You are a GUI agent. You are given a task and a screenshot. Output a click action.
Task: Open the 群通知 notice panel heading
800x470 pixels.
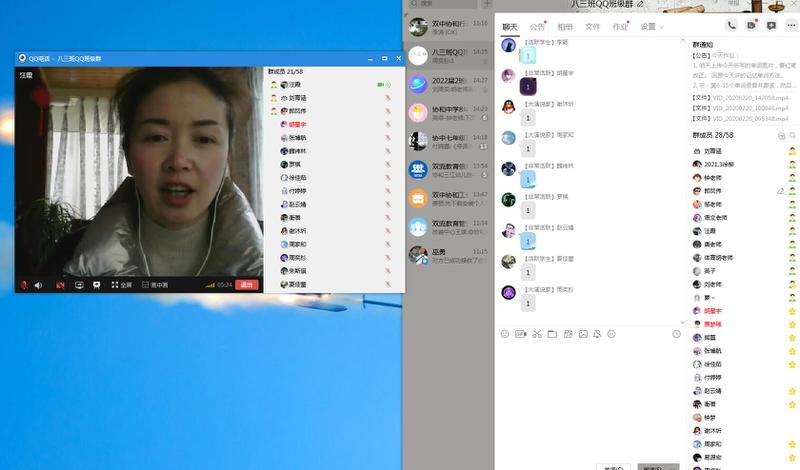click(703, 45)
